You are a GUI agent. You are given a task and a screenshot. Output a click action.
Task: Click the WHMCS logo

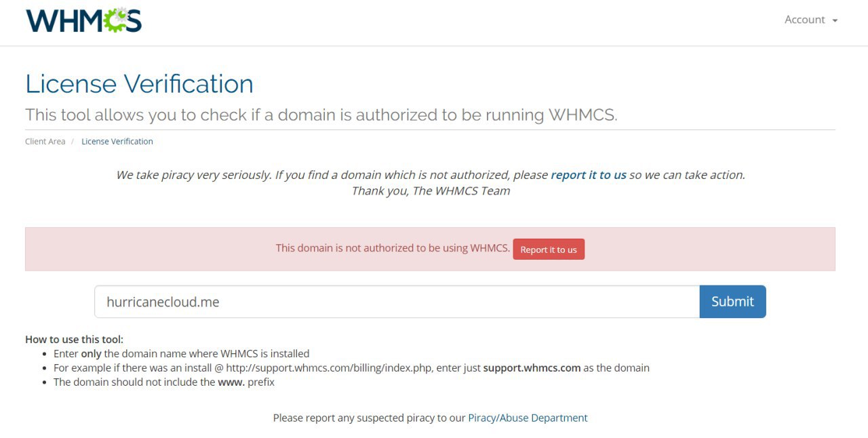point(83,20)
